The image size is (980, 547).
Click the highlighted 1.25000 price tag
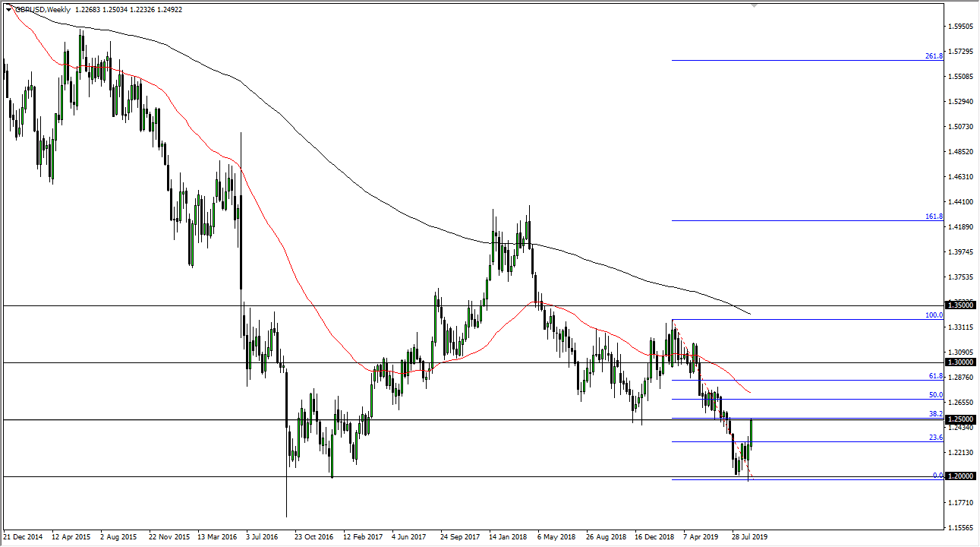pyautogui.click(x=961, y=419)
